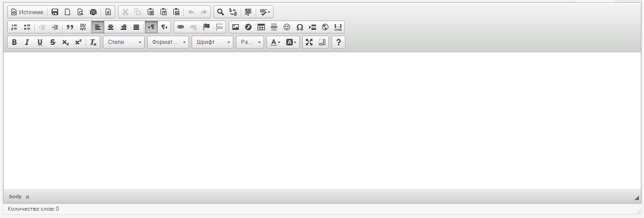Save the document with the floppy icon

click(x=55, y=12)
